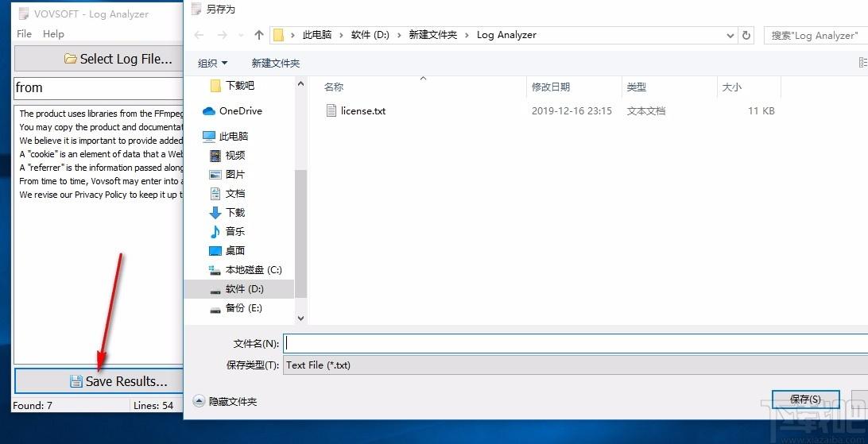Image resolution: width=868 pixels, height=444 pixels.
Task: Click the search field containing "from"
Action: 99,88
